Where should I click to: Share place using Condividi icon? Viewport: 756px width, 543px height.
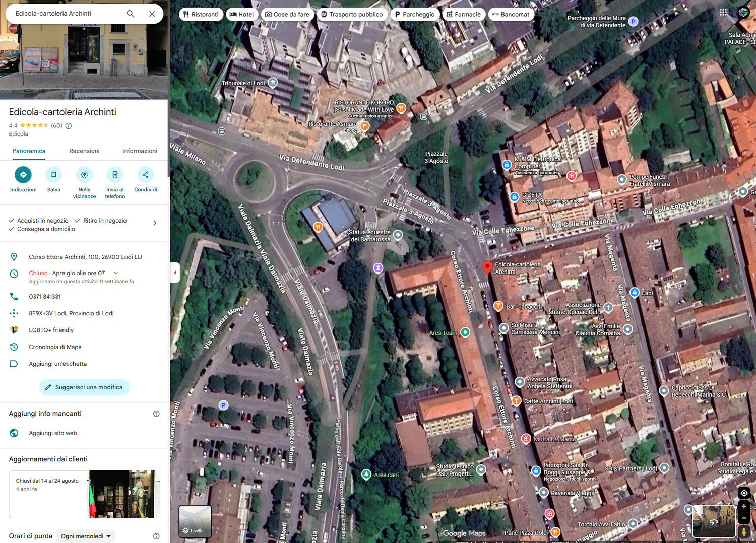(x=146, y=175)
